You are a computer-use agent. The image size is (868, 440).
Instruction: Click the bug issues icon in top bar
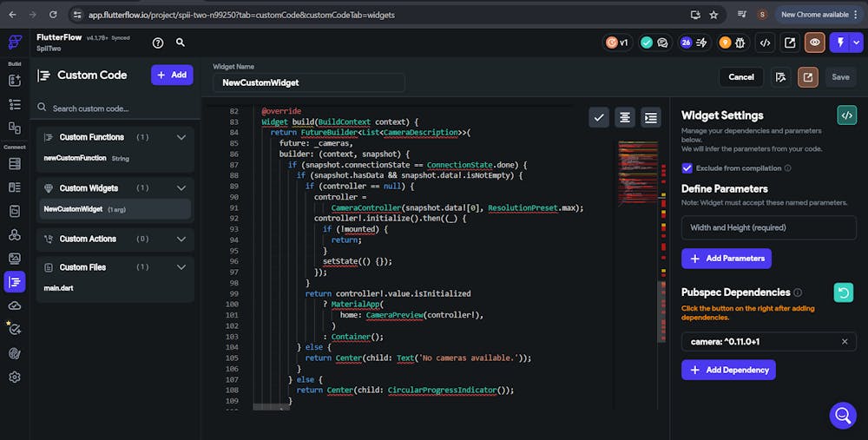coord(739,43)
